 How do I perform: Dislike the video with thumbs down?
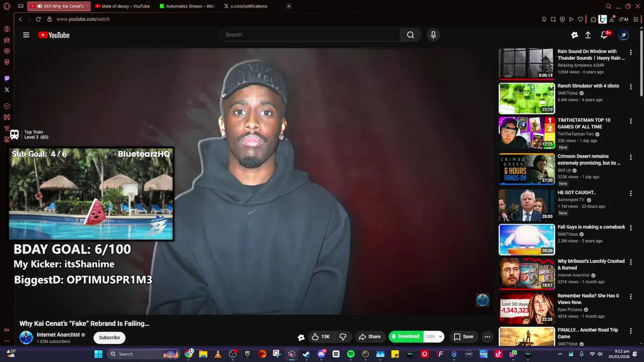click(x=343, y=337)
